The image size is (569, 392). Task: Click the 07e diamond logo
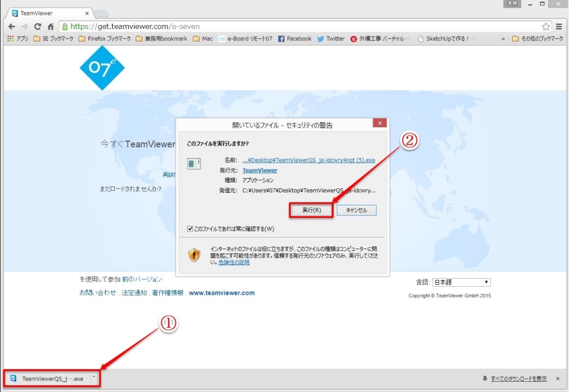(x=102, y=68)
